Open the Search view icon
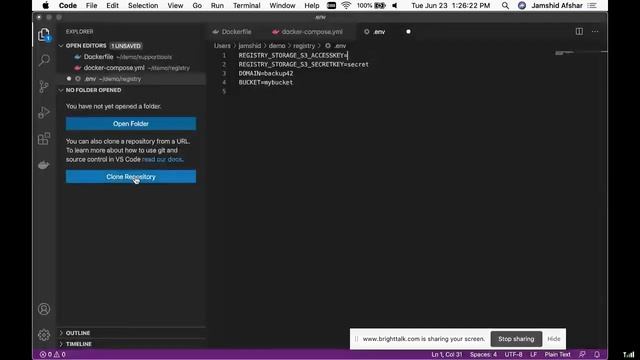This screenshot has height=360, width=640. point(44,60)
